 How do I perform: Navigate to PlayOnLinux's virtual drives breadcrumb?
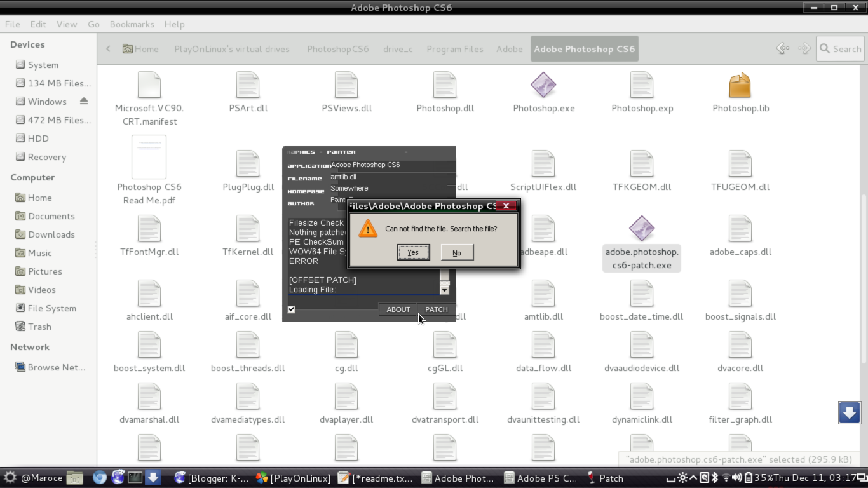coord(232,49)
